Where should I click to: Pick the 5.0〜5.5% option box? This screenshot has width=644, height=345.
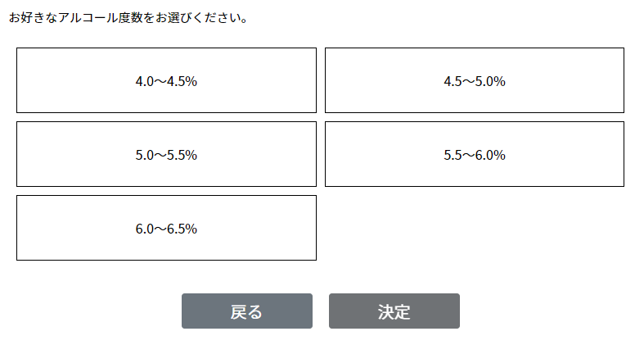tap(166, 154)
